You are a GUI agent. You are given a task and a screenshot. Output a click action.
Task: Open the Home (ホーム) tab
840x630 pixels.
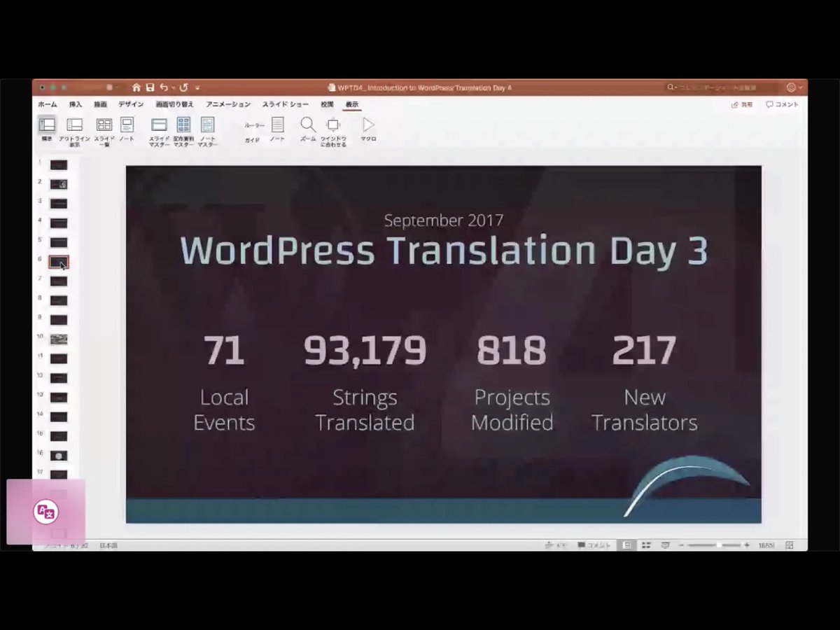point(48,104)
